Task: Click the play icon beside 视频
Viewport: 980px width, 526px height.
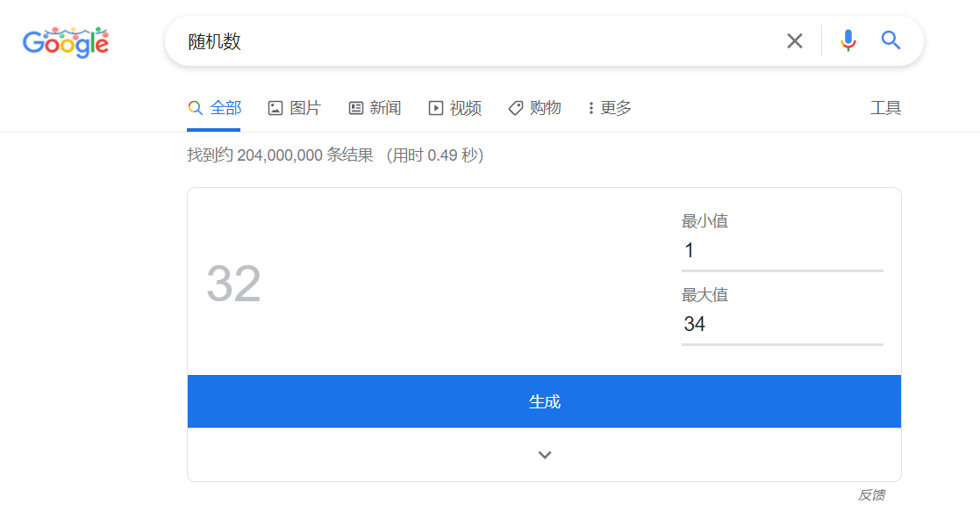Action: [x=435, y=107]
